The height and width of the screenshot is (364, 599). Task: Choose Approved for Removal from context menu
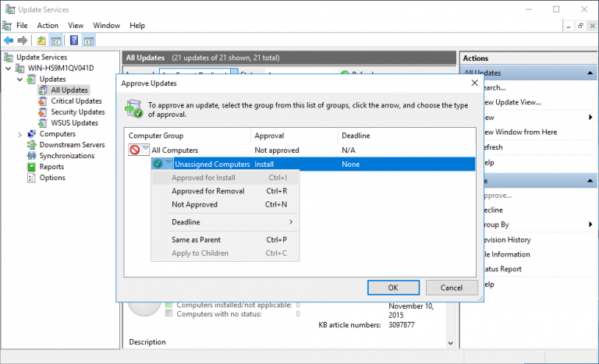207,191
